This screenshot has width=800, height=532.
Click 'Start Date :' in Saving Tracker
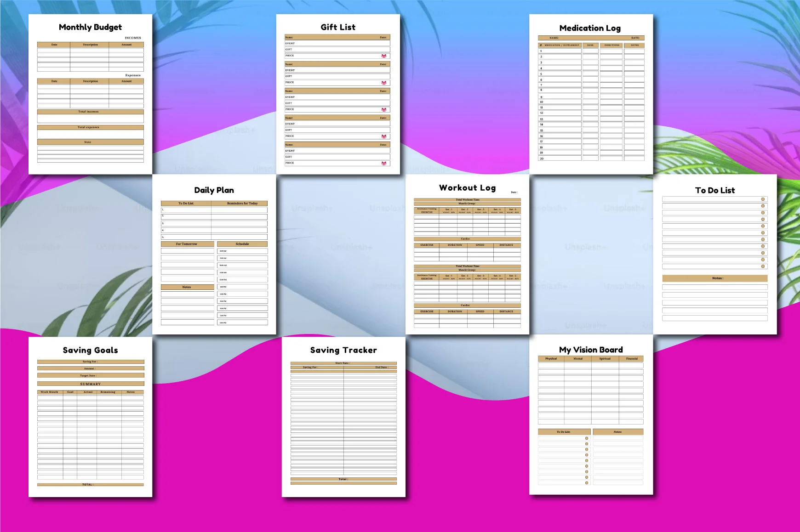343,363
